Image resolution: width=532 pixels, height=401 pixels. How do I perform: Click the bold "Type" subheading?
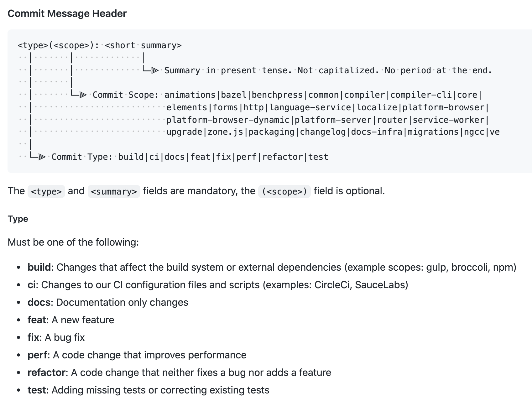[x=18, y=219]
